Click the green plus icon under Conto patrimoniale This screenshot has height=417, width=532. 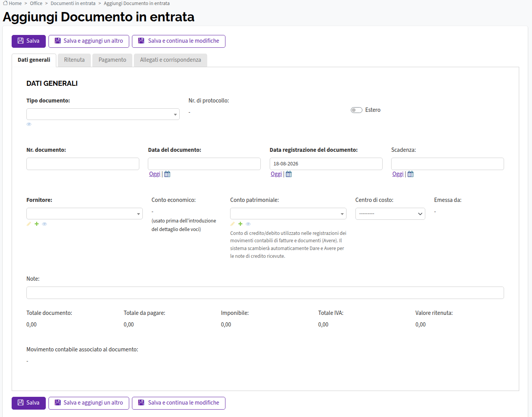tap(240, 224)
